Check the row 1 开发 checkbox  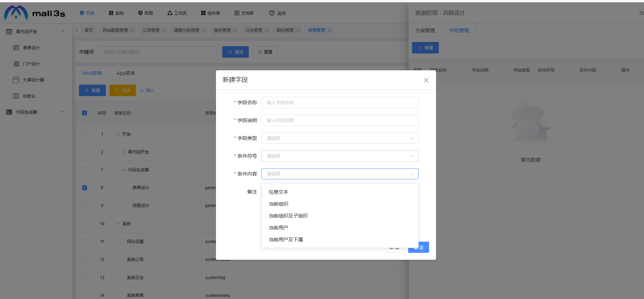85,134
